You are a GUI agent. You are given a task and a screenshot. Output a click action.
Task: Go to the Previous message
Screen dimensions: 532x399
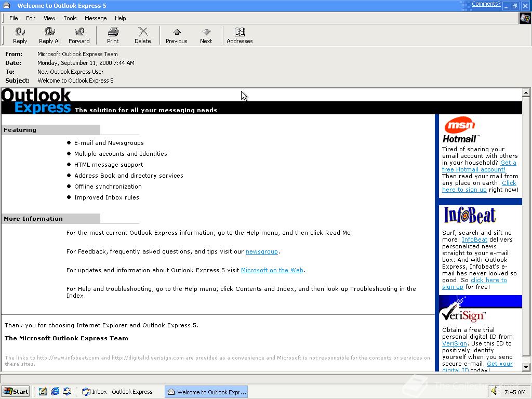177,35
